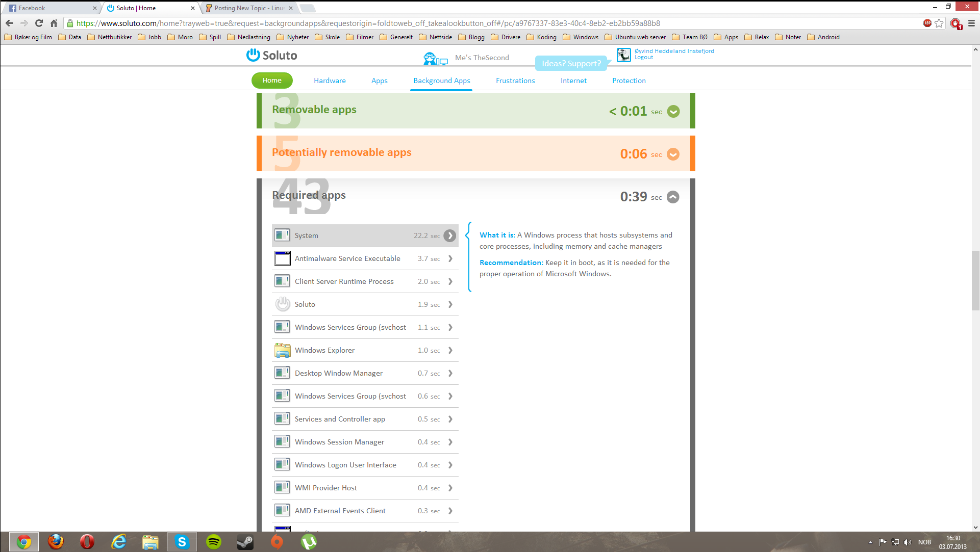Open uTorrent from the taskbar
This screenshot has height=552, width=980.
coord(309,541)
